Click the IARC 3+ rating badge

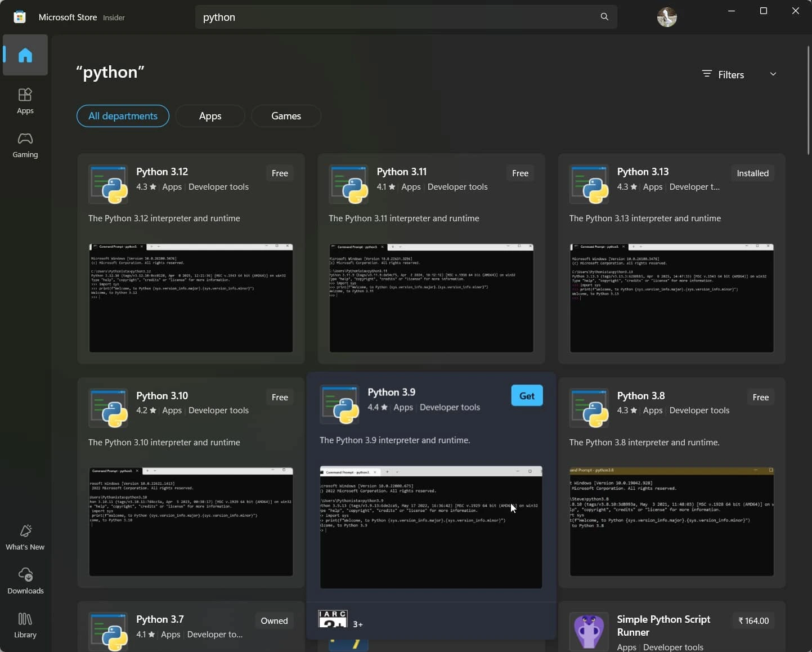(x=333, y=619)
